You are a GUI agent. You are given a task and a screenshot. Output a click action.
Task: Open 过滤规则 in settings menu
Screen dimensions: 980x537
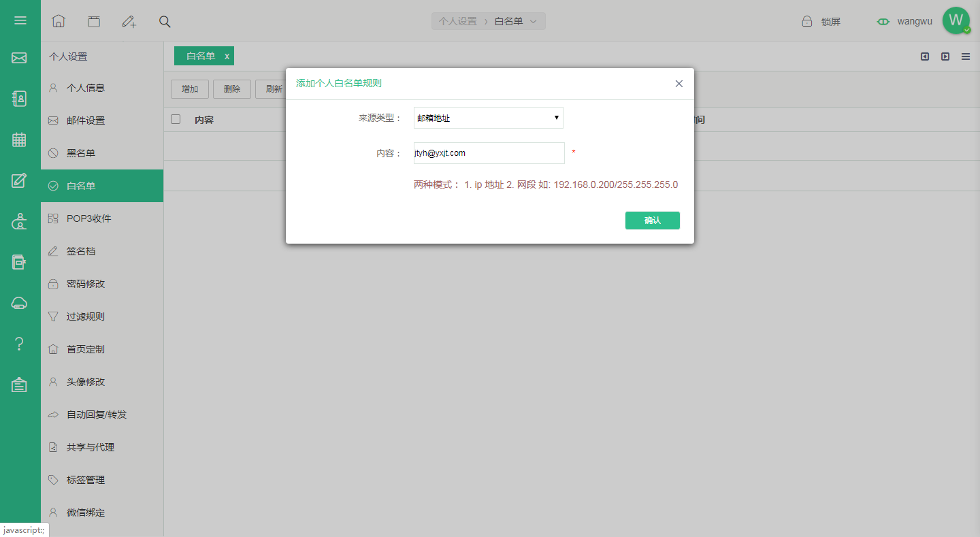102,316
